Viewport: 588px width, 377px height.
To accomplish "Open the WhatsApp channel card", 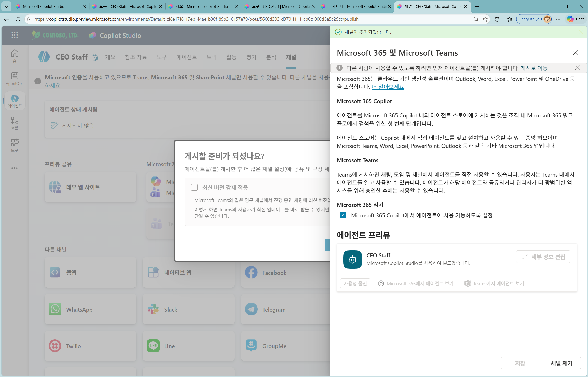I will coord(90,310).
